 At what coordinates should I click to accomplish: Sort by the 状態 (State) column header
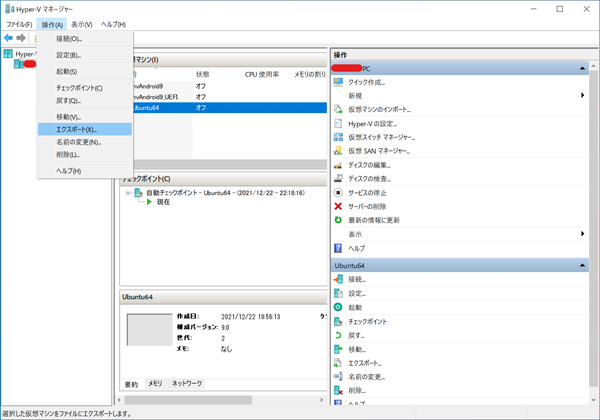click(217, 74)
